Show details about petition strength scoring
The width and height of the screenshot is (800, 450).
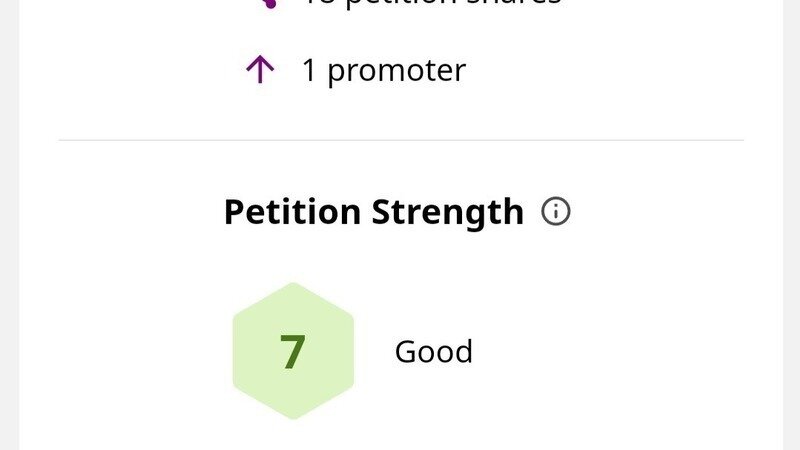click(556, 211)
